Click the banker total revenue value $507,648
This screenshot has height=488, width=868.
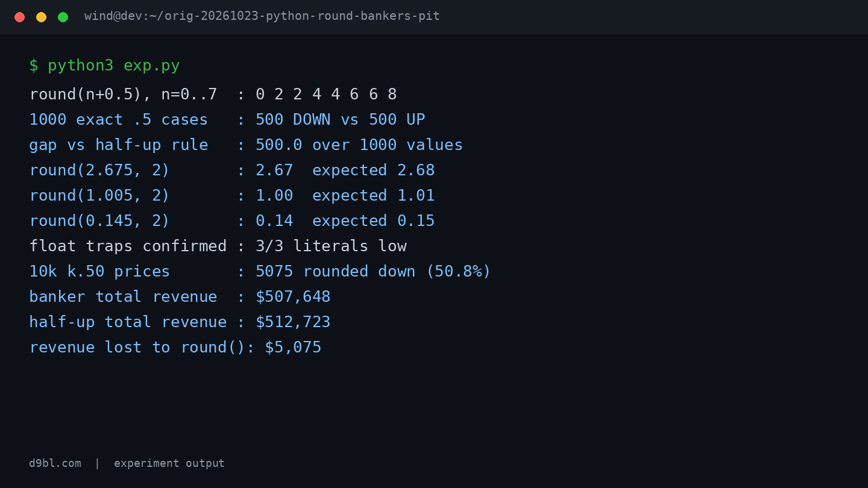tap(293, 296)
